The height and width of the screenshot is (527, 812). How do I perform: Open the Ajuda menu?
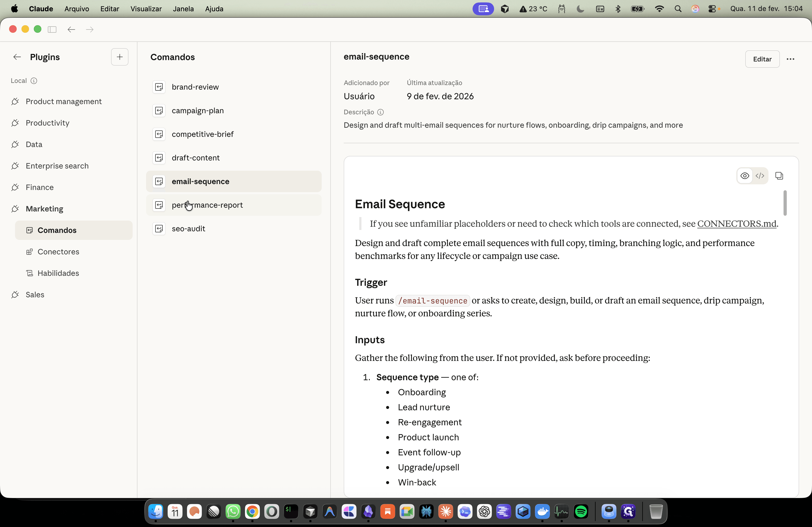click(x=214, y=9)
